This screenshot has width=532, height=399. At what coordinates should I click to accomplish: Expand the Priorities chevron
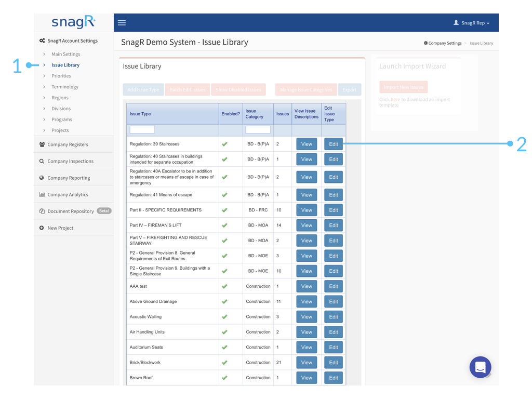[x=44, y=76]
